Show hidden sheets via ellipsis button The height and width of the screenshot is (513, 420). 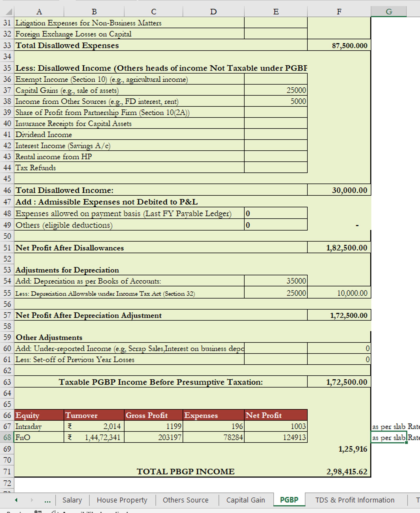pyautogui.click(x=47, y=500)
